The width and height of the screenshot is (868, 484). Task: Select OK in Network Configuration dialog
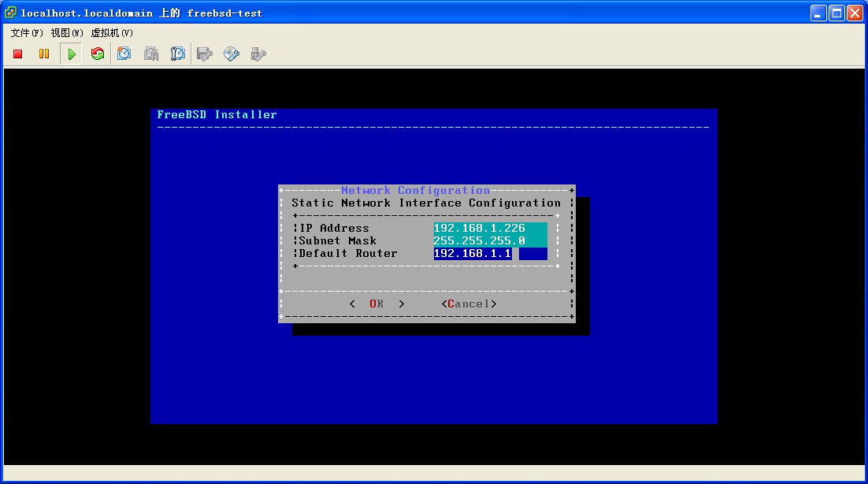(x=377, y=304)
